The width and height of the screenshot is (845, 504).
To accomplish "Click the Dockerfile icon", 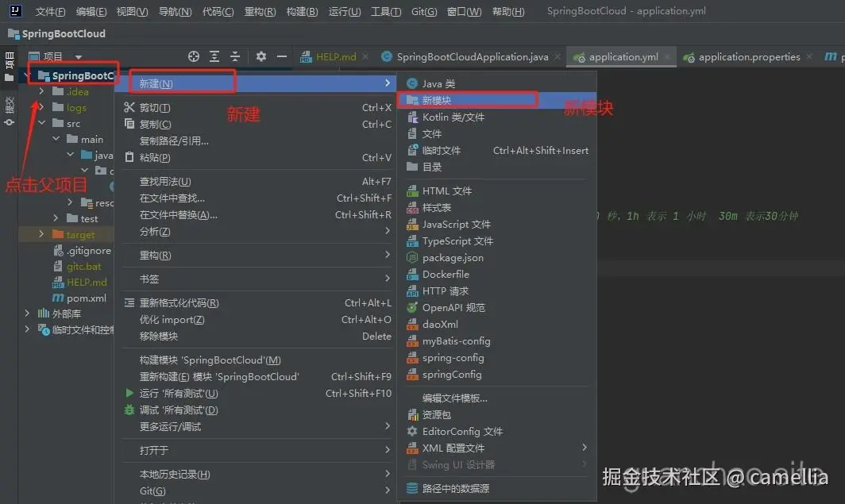I will (412, 274).
